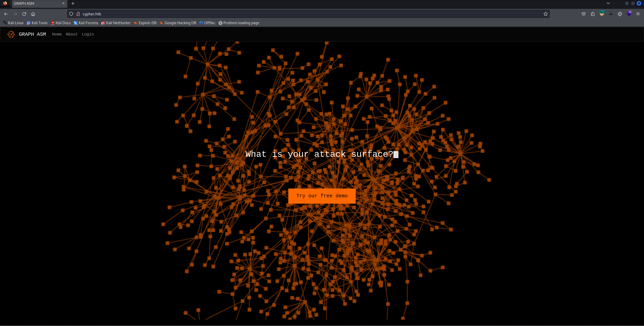Open the Exploit-DB bookmark
Screen dimensions: 644x326
tap(145, 23)
